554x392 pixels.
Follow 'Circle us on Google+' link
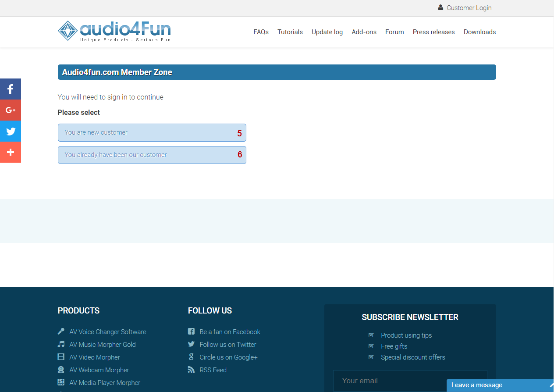228,357
